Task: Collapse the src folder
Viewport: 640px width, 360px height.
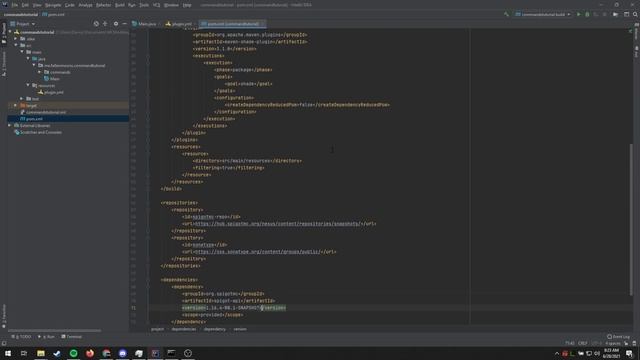Action: pos(16,45)
